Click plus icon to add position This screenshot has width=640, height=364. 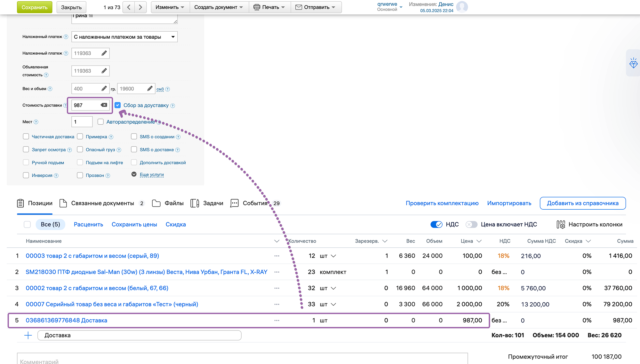coord(28,335)
